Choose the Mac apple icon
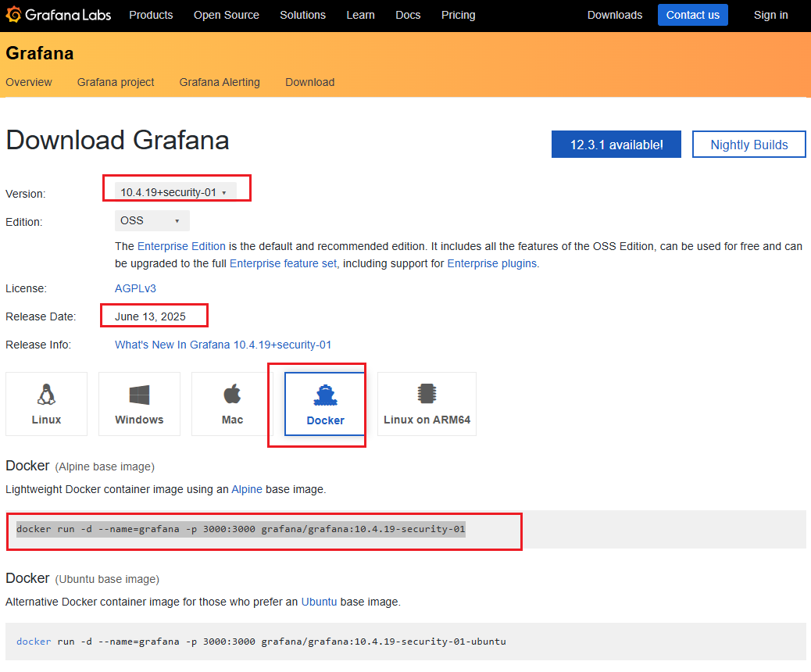 [x=232, y=395]
